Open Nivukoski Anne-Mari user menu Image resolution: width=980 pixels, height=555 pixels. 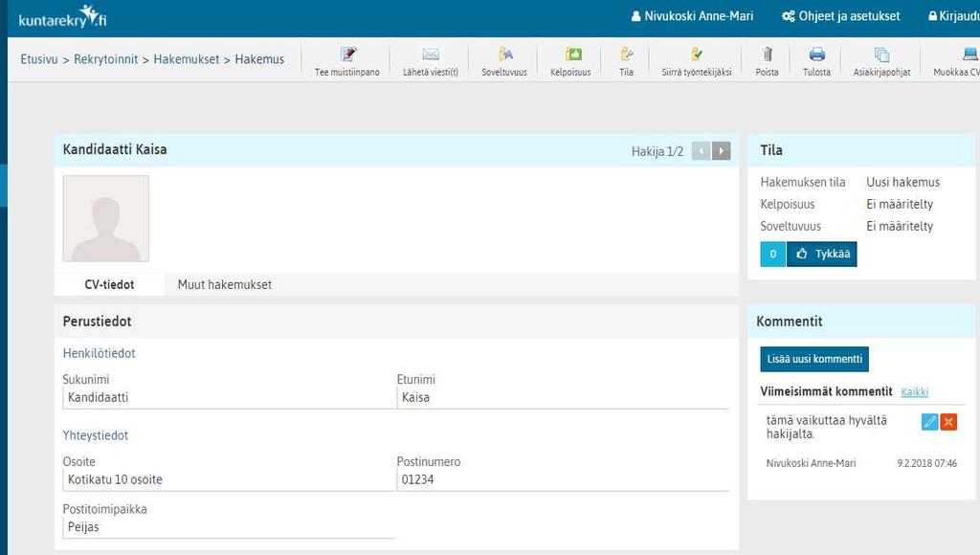(692, 16)
